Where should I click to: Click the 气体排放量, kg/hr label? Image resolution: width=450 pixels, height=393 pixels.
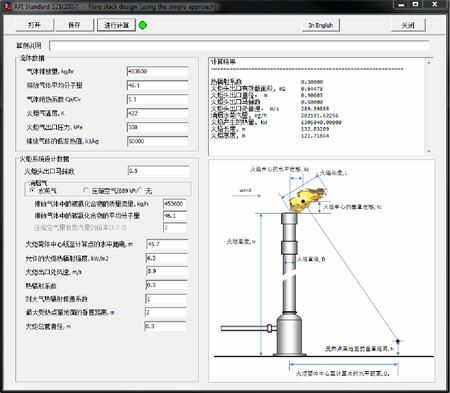50,71
